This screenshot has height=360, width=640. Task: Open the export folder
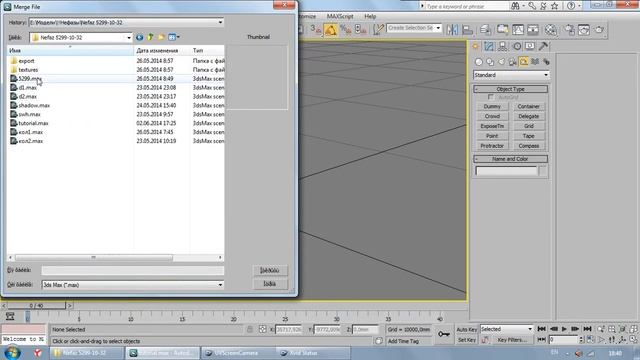tap(22, 61)
